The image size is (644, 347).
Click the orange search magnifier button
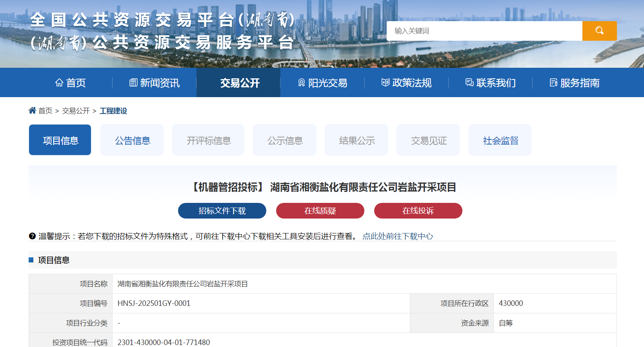599,31
